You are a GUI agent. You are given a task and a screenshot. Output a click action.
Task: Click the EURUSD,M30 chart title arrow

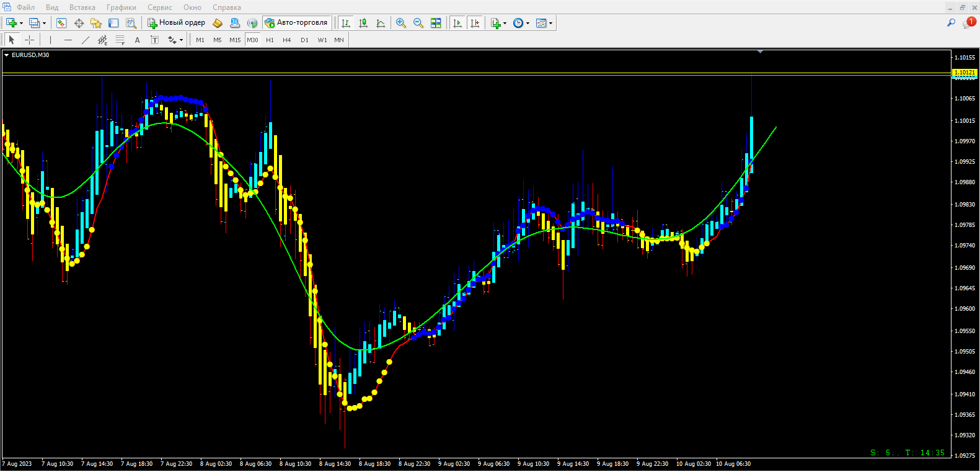[x=7, y=55]
